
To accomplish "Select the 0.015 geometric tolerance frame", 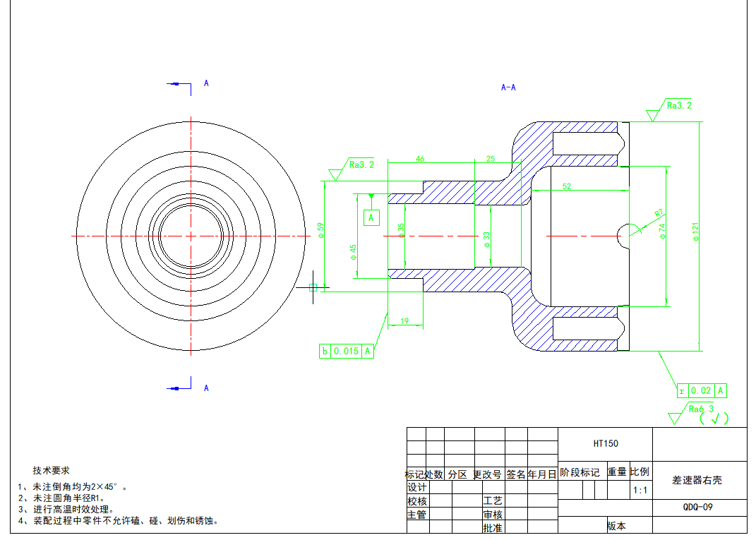I will 346,351.
